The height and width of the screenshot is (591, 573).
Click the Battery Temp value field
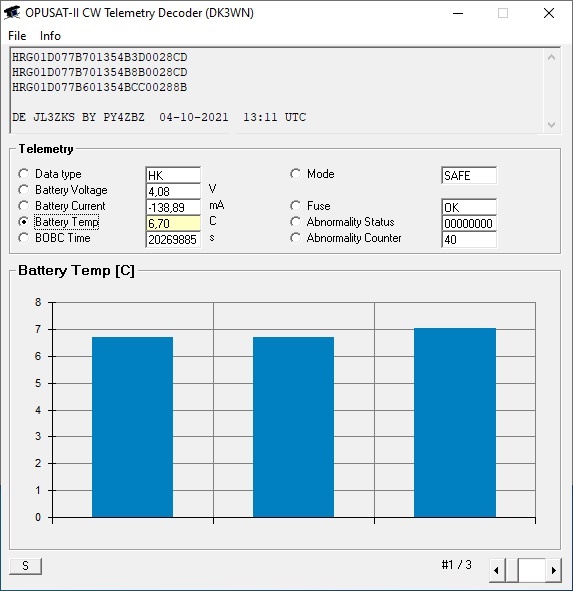coord(173,224)
